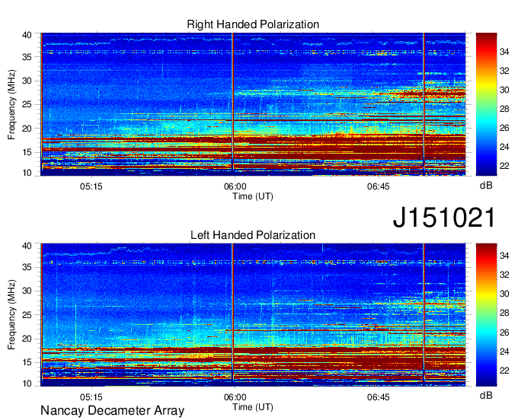Click the "34" value on Right Handed color bar
The height and width of the screenshot is (420, 518).
point(504,52)
